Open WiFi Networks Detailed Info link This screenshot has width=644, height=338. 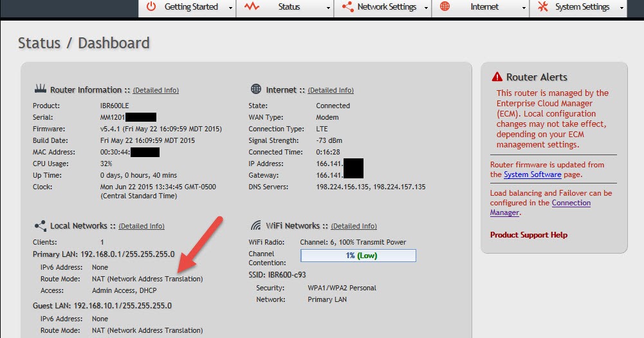coord(354,226)
